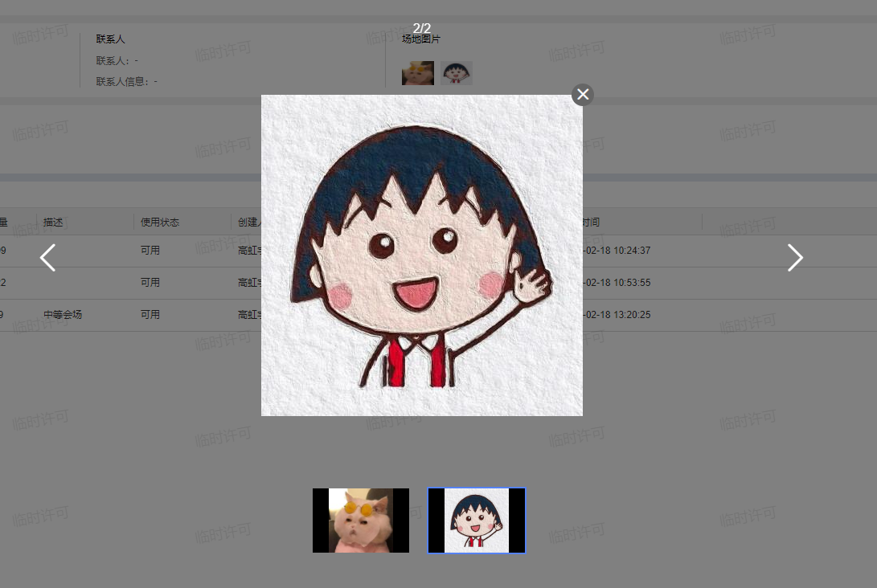Go to the previous image with the left arrow
The image size is (877, 588).
coord(48,258)
